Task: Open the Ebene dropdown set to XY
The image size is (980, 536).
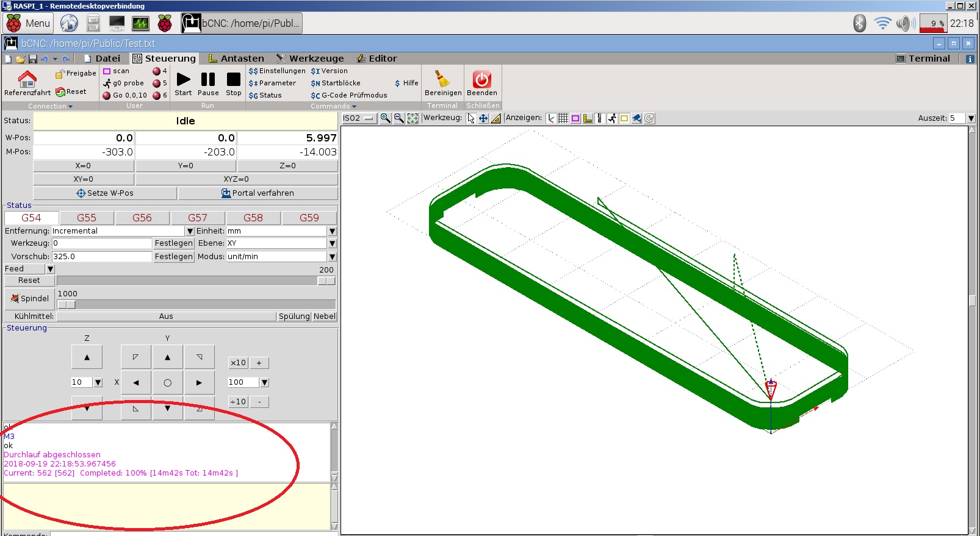Action: pyautogui.click(x=332, y=243)
